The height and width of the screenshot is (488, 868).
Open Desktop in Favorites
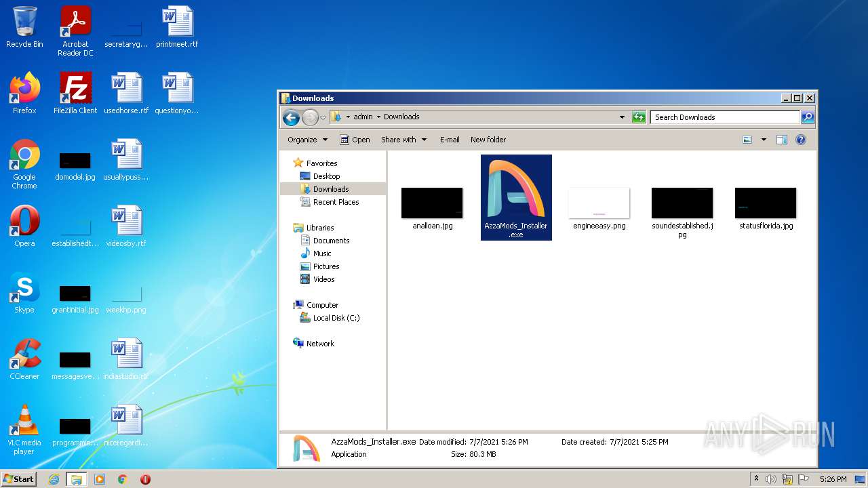point(320,176)
